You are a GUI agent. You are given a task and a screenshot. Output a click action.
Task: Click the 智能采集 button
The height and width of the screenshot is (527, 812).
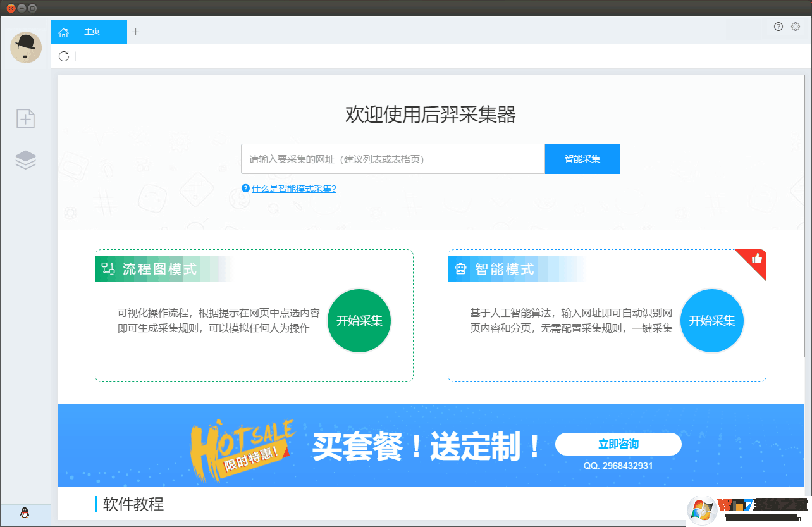(582, 159)
